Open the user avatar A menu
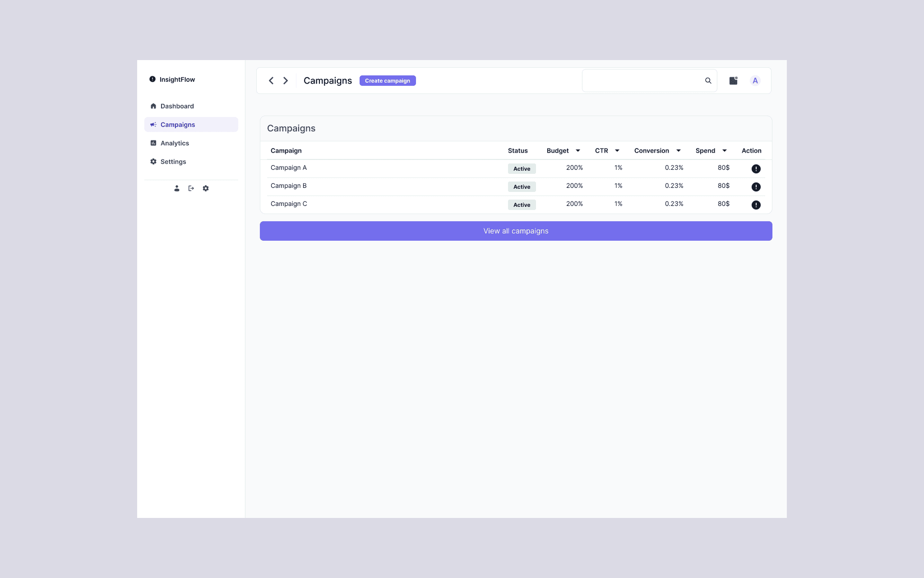Image resolution: width=924 pixels, height=578 pixels. 755,80
